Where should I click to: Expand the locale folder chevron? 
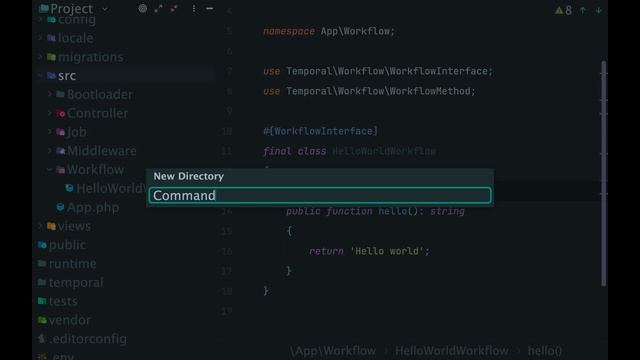[x=40, y=38]
